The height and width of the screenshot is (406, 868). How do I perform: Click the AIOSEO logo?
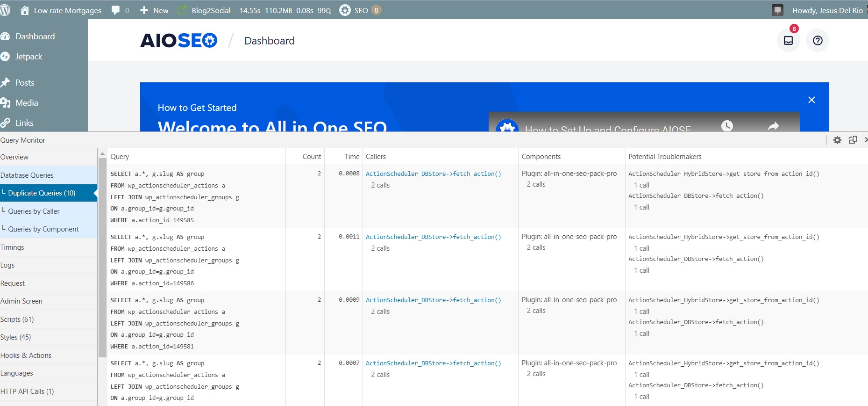tap(178, 41)
